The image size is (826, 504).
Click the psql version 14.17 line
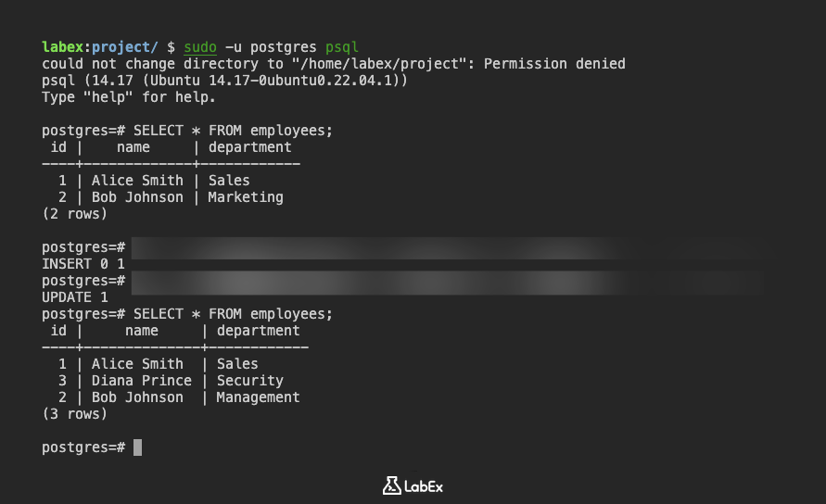[x=224, y=81]
